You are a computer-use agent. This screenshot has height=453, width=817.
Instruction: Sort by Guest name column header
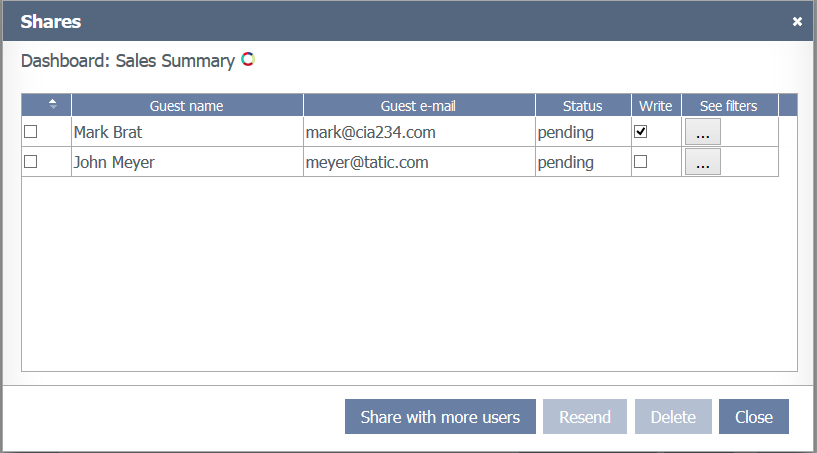[x=187, y=106]
